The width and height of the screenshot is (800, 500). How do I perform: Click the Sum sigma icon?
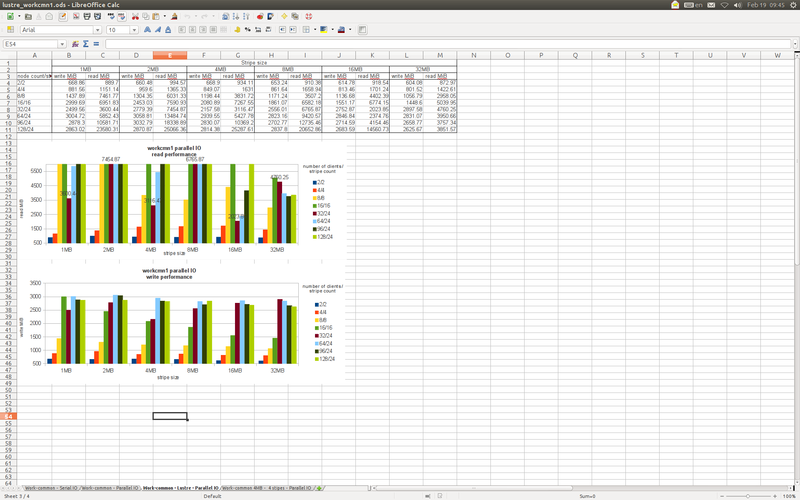(86, 44)
